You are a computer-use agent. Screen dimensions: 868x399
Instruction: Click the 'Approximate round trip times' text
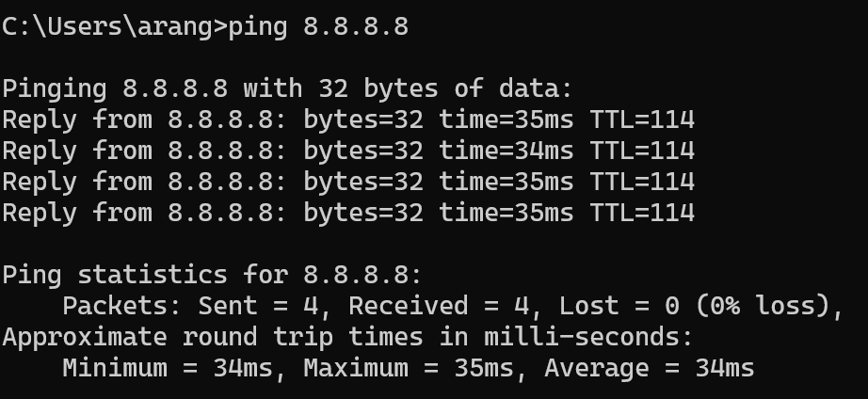[x=213, y=337]
